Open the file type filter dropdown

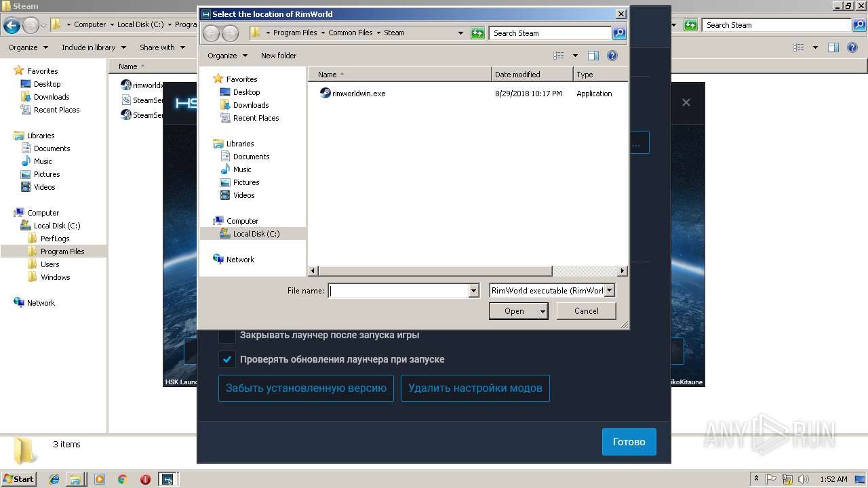609,290
